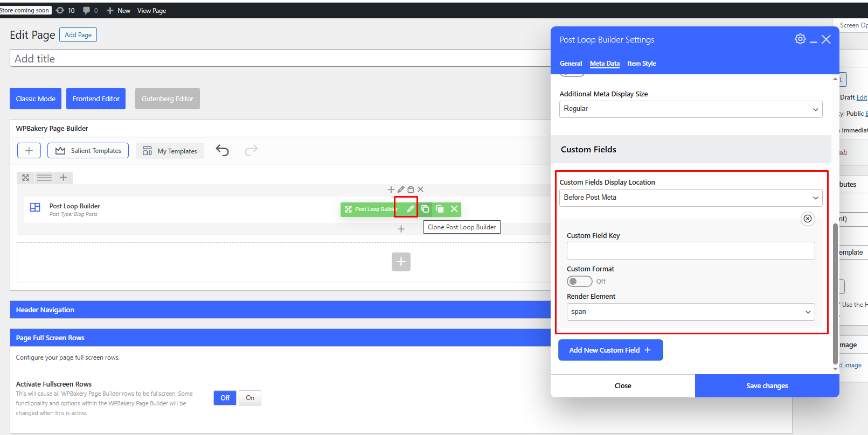868x435 pixels.
Task: Open the Custom Fields Display Location dropdown
Action: pos(691,198)
